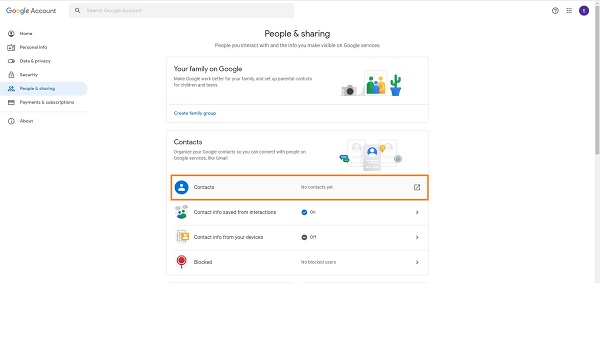This screenshot has height=362, width=600.
Task: Click the Google Account logo
Action: [31, 11]
